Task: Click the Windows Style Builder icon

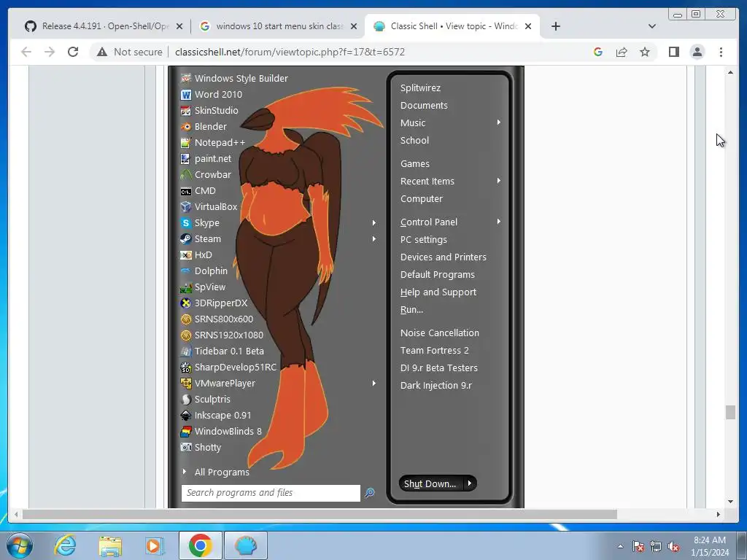Action: 186,79
